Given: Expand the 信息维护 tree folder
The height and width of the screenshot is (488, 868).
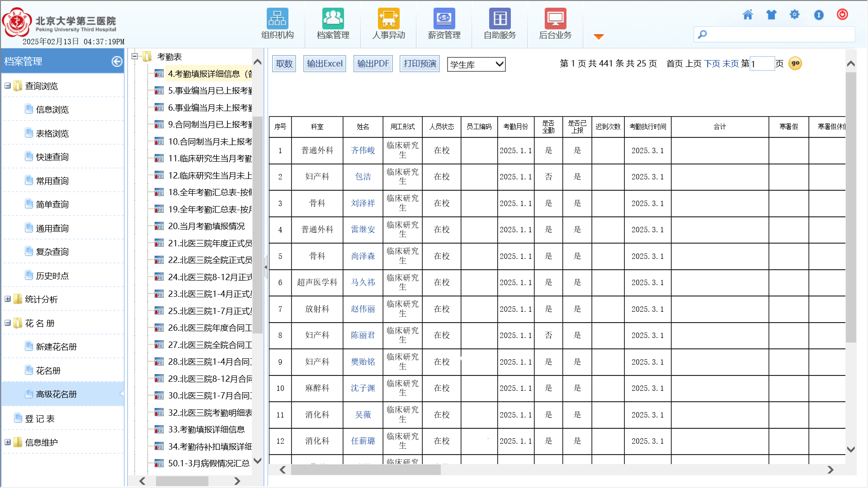Looking at the screenshot, I should tap(8, 442).
